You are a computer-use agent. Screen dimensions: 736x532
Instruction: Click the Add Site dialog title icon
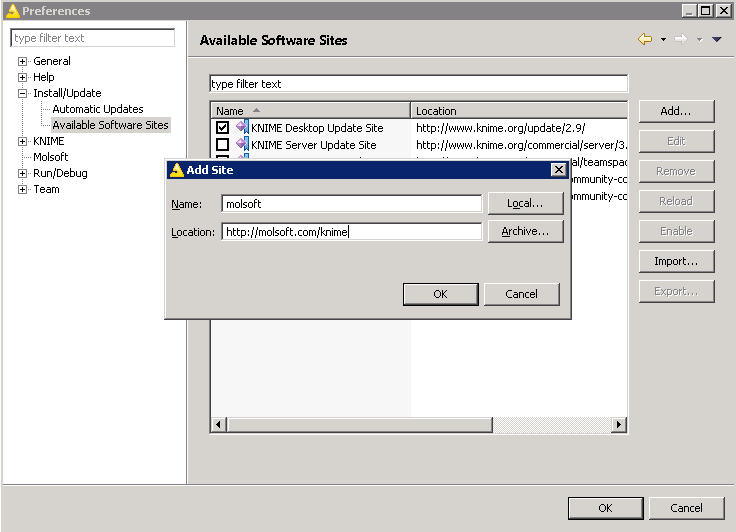(177, 170)
